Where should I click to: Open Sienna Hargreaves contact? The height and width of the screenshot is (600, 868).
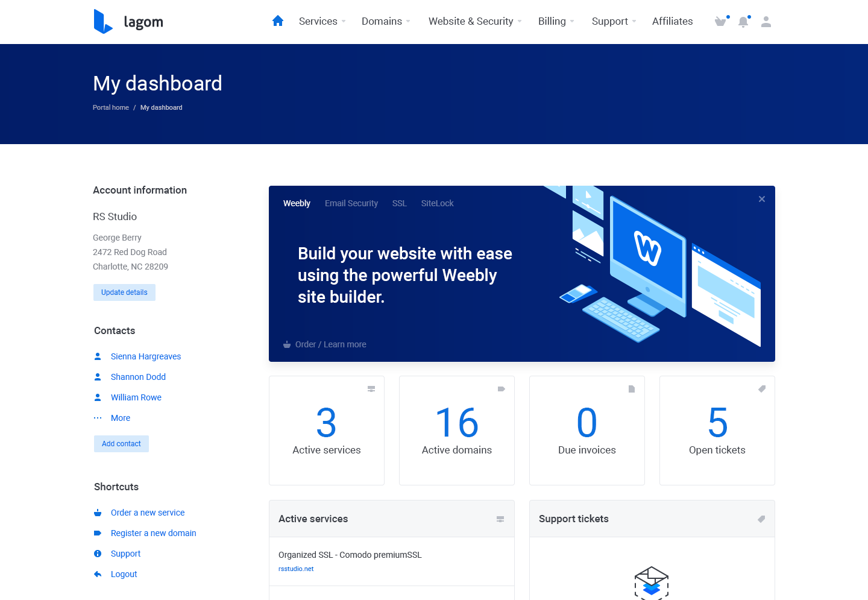[146, 356]
